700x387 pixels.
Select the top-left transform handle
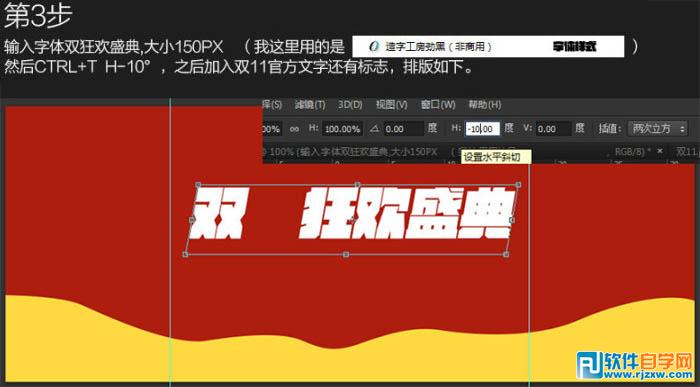(x=198, y=184)
